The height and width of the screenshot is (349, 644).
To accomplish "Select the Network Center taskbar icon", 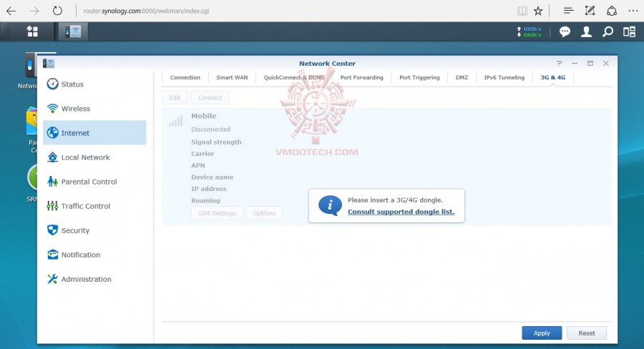I will point(73,31).
